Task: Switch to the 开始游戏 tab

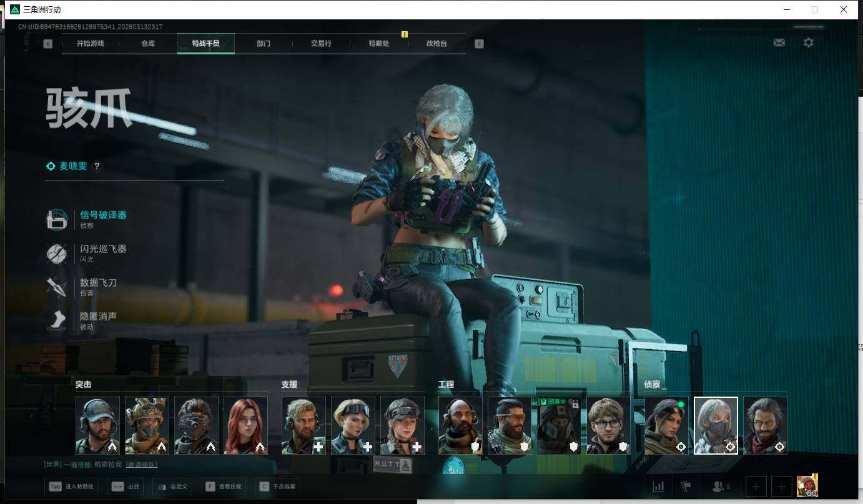Action: pyautogui.click(x=91, y=44)
